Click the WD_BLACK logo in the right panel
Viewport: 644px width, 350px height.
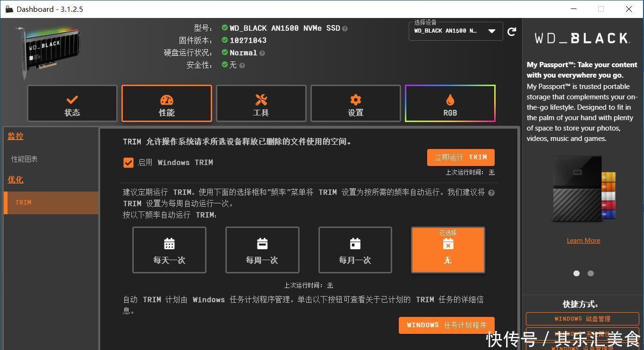click(582, 38)
